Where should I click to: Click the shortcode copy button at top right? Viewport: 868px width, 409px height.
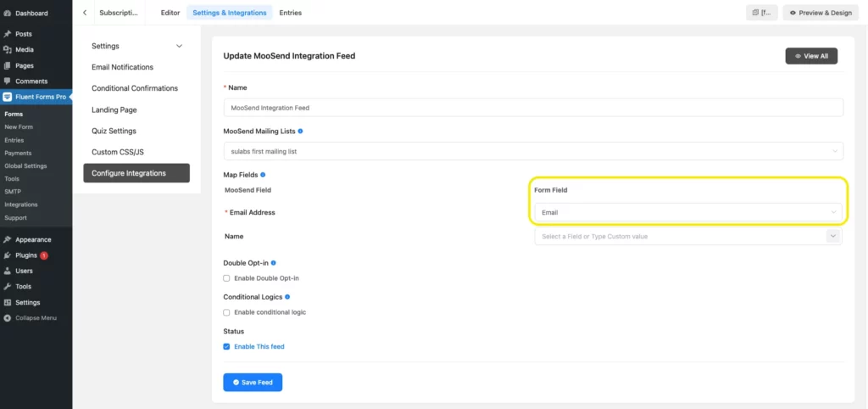coord(762,13)
